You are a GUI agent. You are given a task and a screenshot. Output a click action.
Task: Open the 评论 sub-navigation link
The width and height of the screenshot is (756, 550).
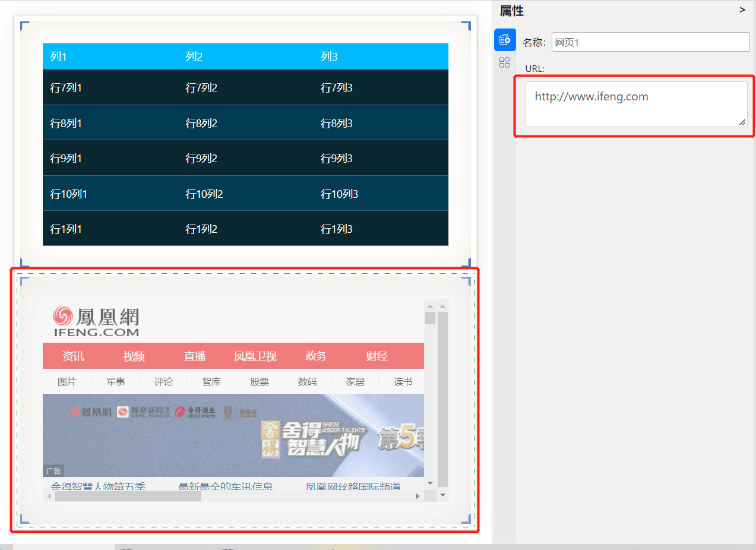coord(163,382)
